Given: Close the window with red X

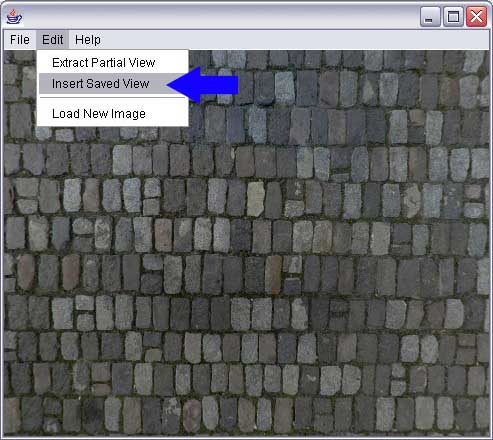Looking at the screenshot, I should (476, 17).
